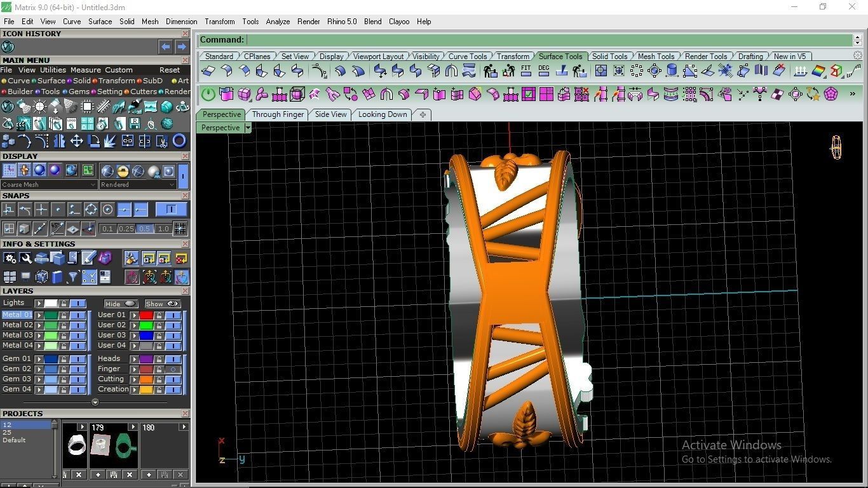Screen dimensions: 868x488
Task: Toggle visibility of Finger layer
Action: (173, 369)
